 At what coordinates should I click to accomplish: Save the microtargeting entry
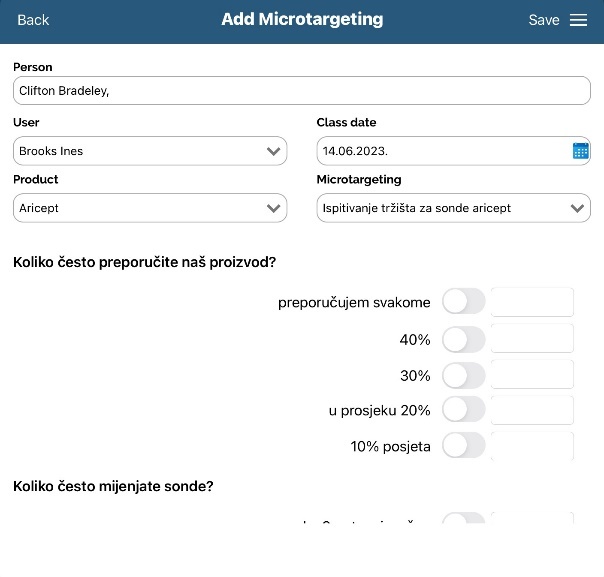coord(543,20)
